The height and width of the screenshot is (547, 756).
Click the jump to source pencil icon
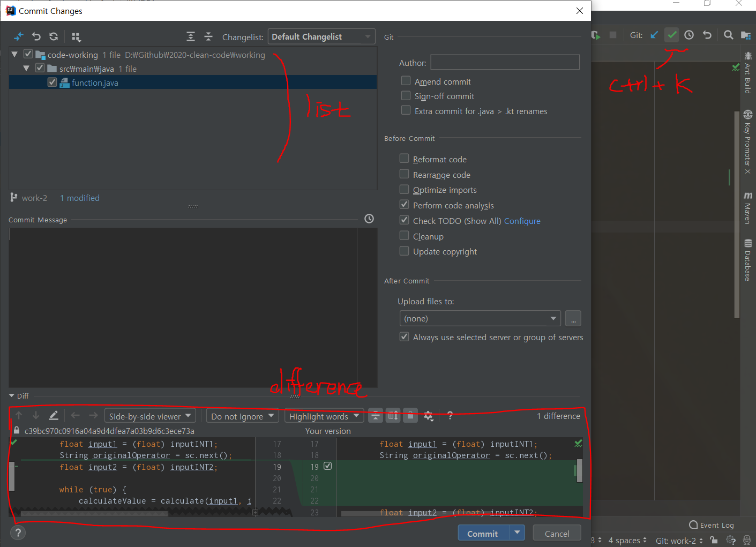(x=54, y=415)
